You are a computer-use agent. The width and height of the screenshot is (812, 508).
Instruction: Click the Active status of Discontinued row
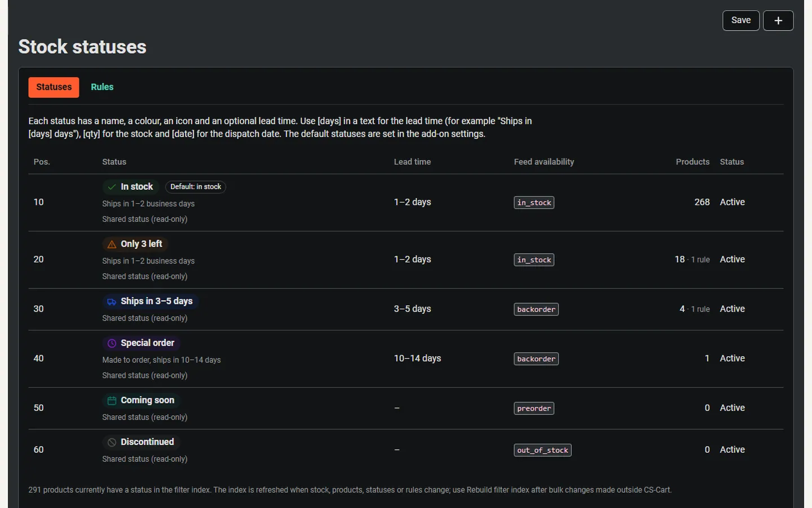pyautogui.click(x=732, y=450)
